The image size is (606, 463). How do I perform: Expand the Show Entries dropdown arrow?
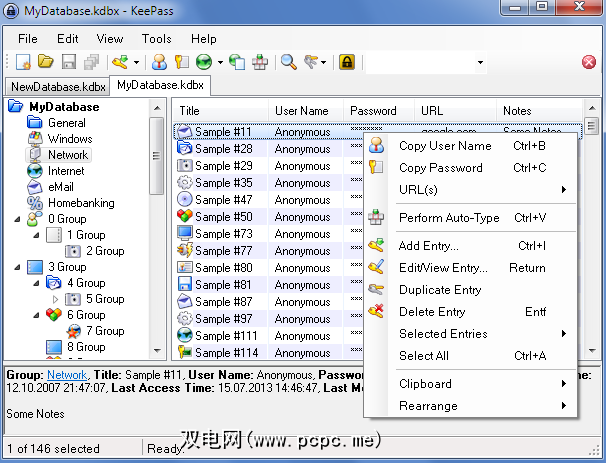coord(323,62)
